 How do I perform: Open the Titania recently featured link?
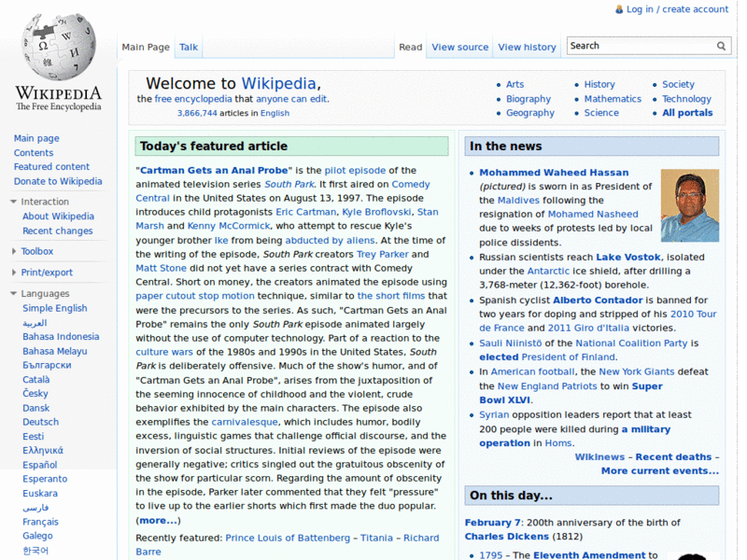(376, 539)
